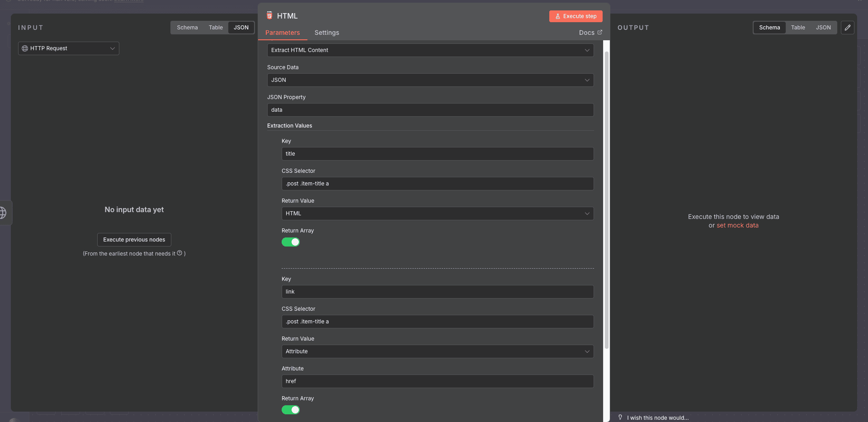Click the second CSS Selector field
868x422 pixels.
point(438,322)
